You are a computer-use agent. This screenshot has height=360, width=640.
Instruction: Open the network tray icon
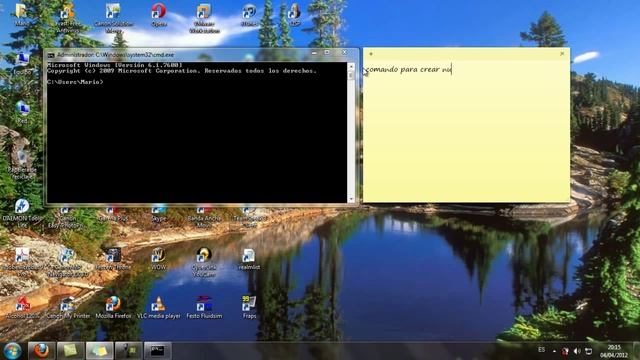click(x=589, y=351)
